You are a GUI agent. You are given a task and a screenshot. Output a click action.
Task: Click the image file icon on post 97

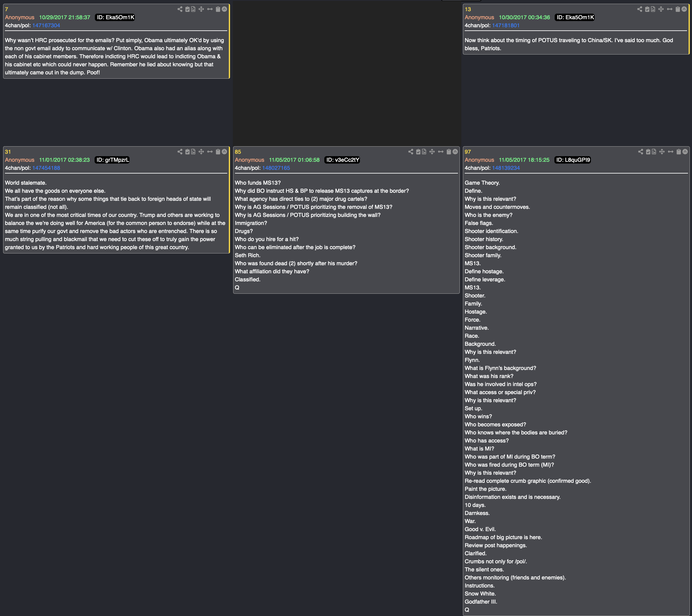tap(654, 152)
